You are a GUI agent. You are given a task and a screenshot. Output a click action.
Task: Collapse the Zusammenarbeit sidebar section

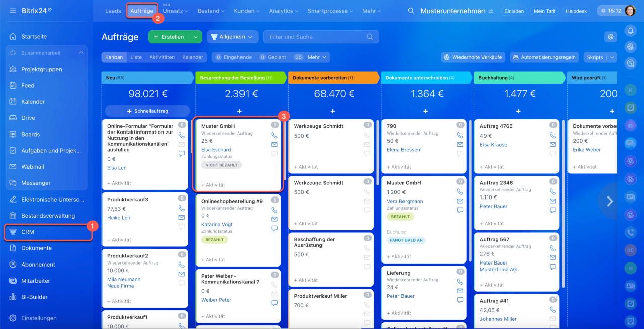pos(81,53)
